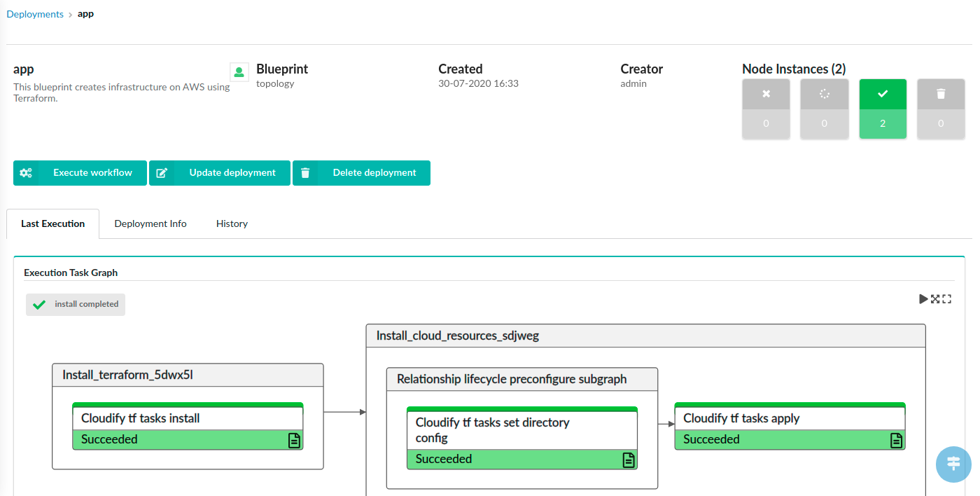Select the Last Execution tab
The width and height of the screenshot is (980, 496).
click(x=53, y=223)
